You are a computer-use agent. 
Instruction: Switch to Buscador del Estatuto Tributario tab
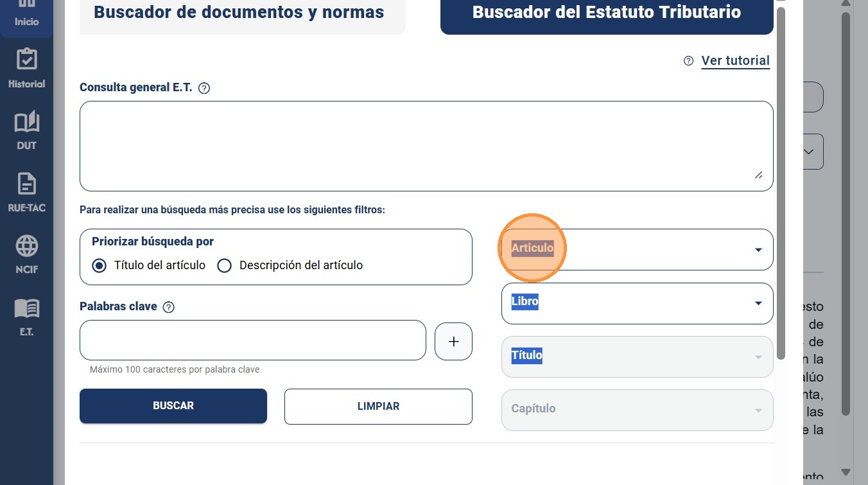coord(607,13)
